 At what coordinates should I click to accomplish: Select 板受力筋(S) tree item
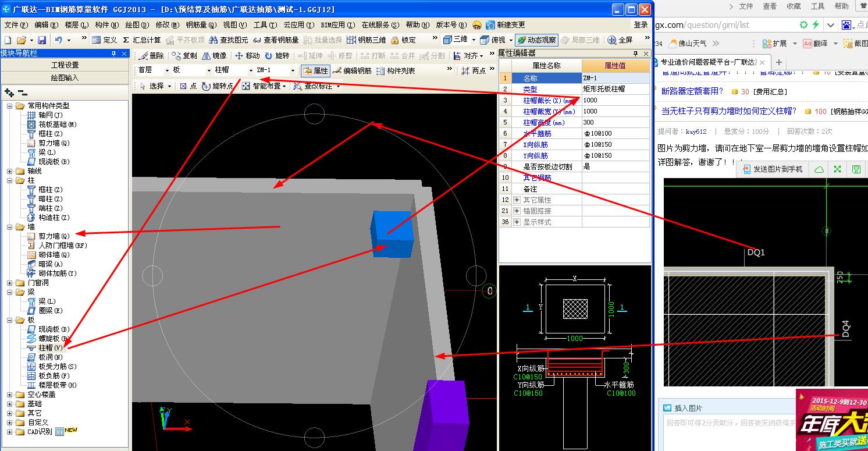(52, 366)
